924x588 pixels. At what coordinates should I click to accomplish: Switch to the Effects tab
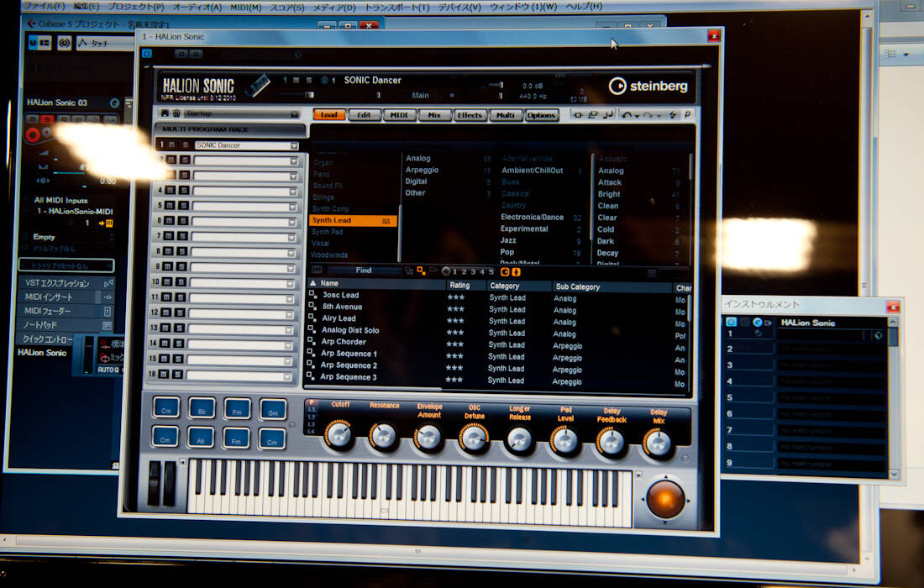(x=470, y=115)
